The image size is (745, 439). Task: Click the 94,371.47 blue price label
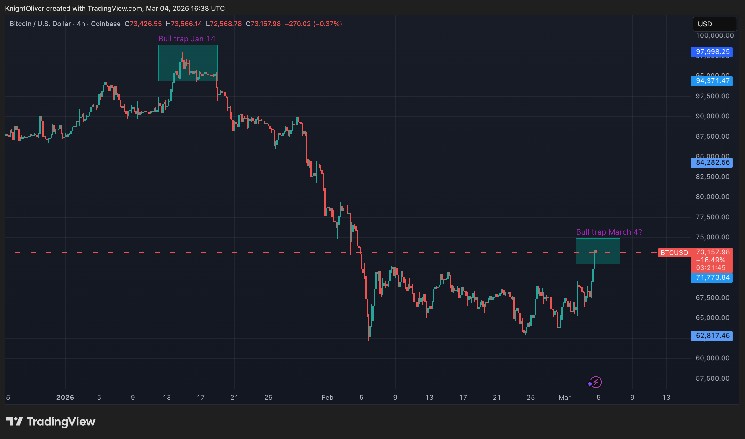[711, 81]
